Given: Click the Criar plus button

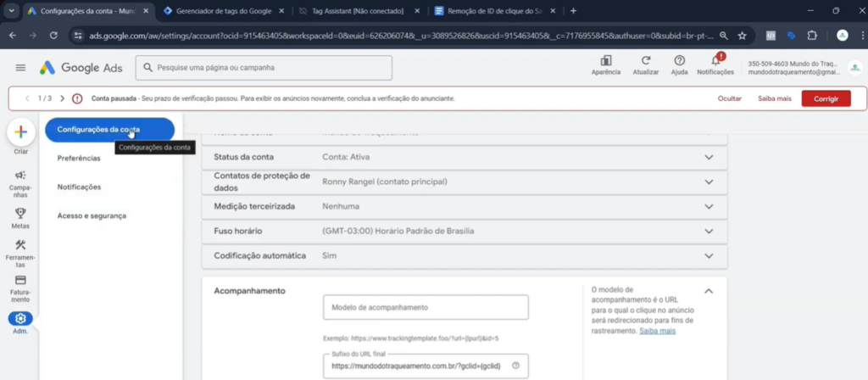Looking at the screenshot, I should pyautogui.click(x=21, y=131).
